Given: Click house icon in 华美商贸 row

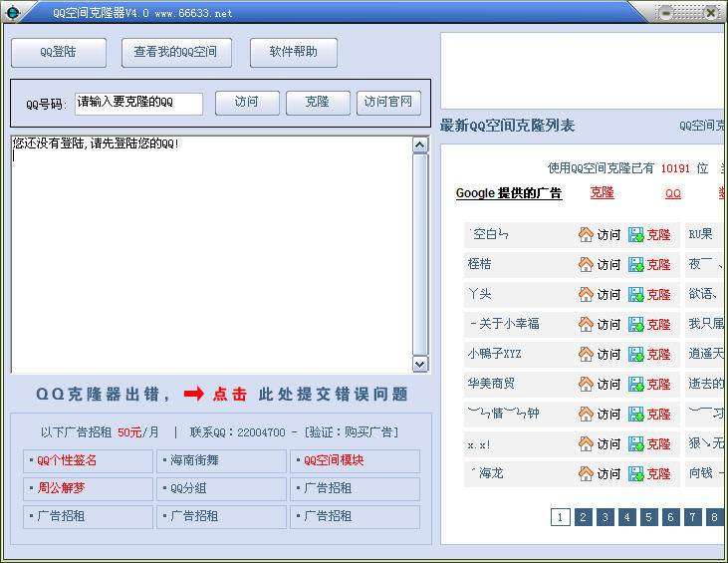Looking at the screenshot, I should click(586, 384).
